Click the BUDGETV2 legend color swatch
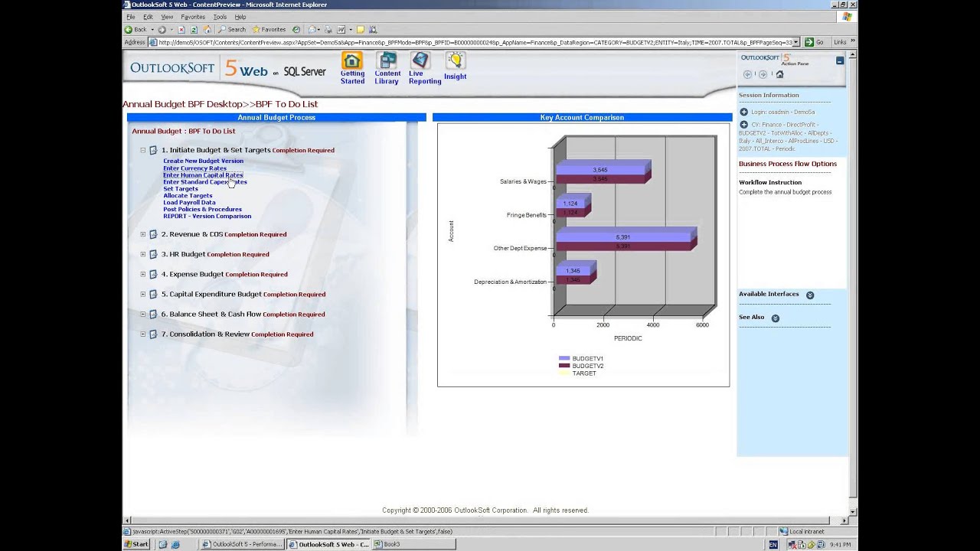Viewport: 980px width, 551px height. click(x=564, y=366)
